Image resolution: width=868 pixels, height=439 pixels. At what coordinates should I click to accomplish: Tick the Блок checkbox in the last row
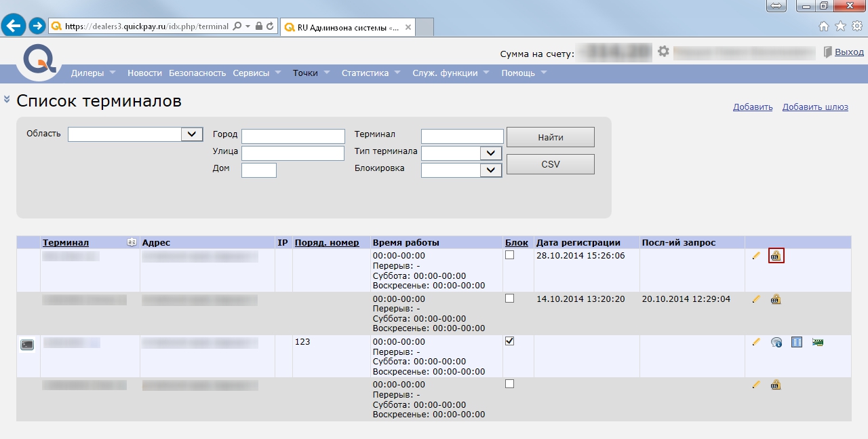point(510,384)
